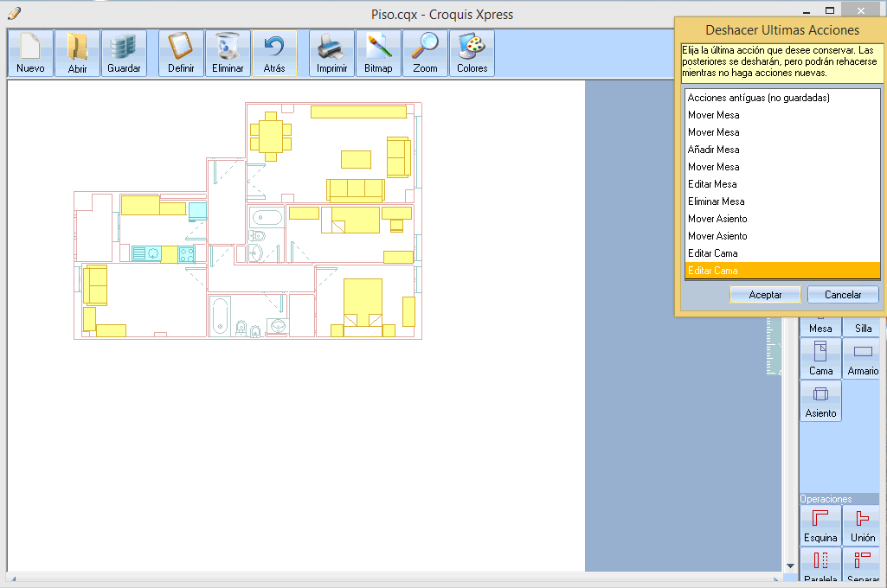Print the plan with Imprimir
This screenshot has height=588, width=887.
(x=331, y=53)
